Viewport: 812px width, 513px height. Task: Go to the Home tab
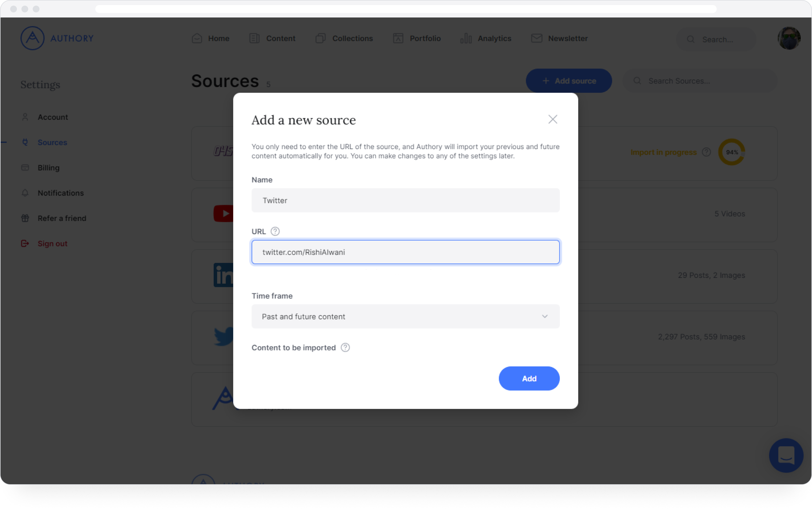pyautogui.click(x=210, y=38)
